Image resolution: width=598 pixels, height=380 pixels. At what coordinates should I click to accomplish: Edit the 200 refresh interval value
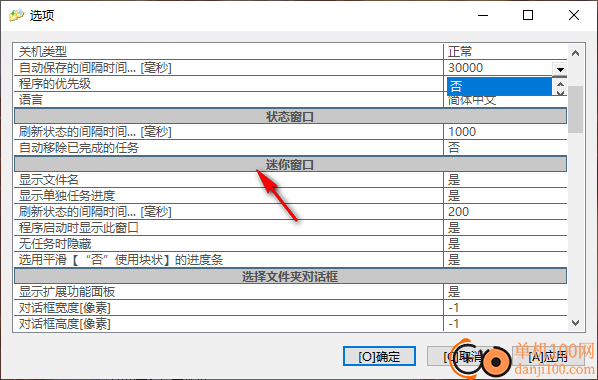point(458,212)
